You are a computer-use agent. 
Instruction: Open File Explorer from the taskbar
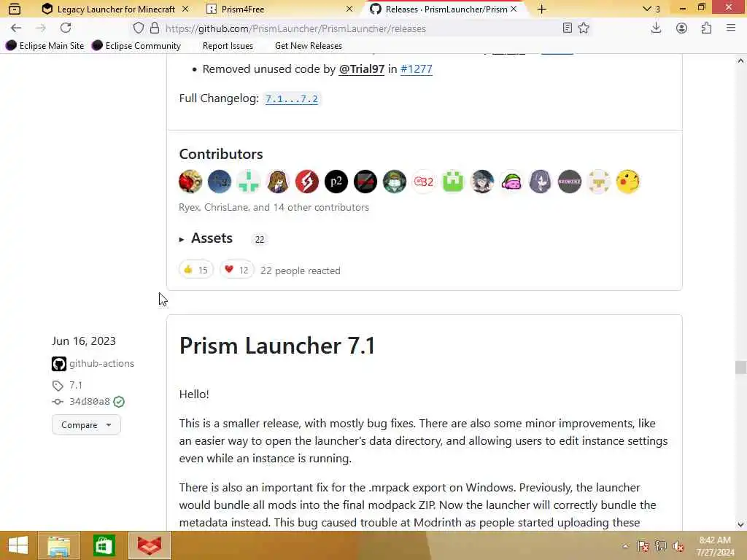58,545
